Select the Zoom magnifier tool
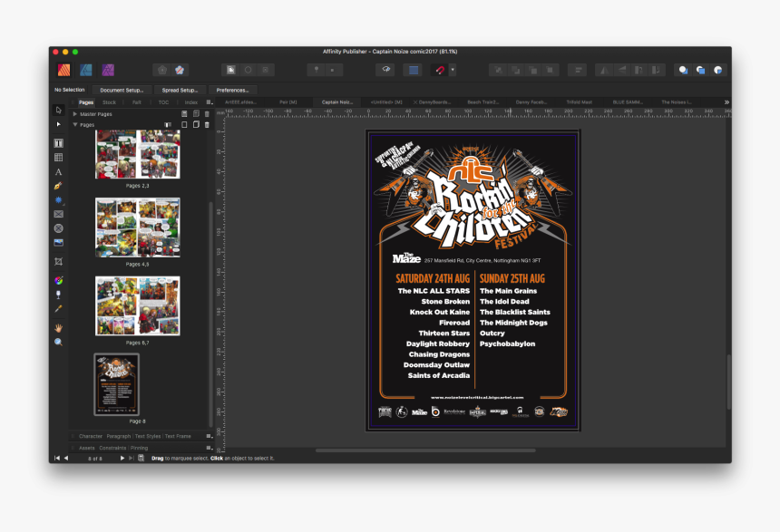Screen dimensions: 780x532 [58, 342]
